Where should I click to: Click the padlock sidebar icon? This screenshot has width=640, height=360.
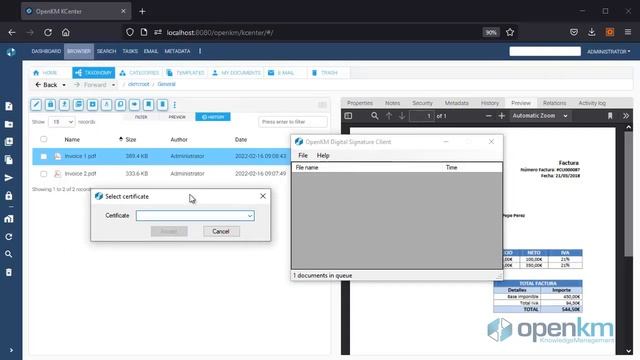9,196
